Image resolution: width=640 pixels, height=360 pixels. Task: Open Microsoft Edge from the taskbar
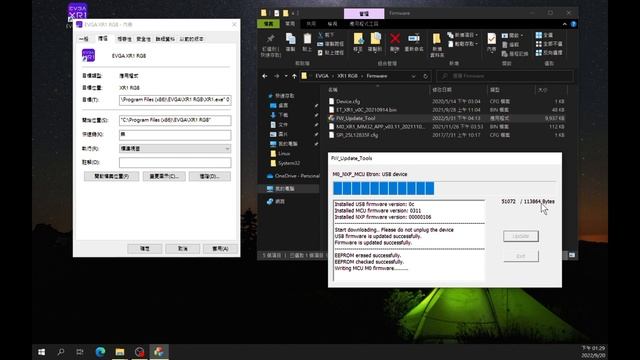click(100, 351)
